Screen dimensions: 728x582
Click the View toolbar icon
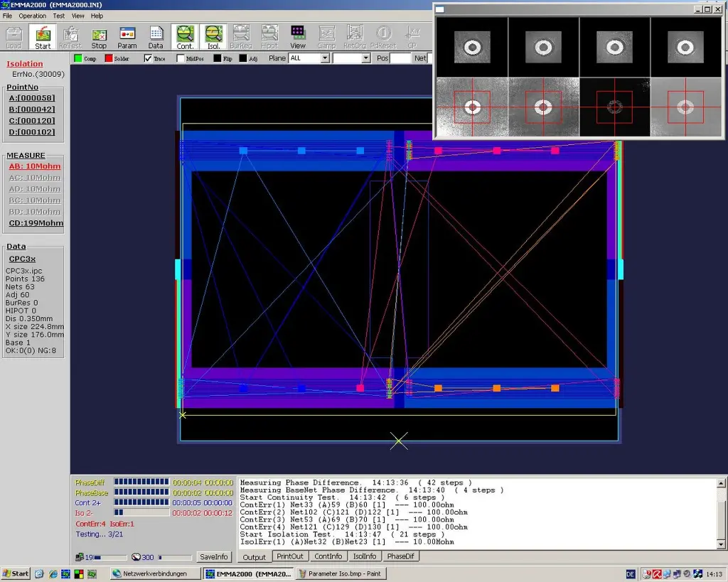(x=298, y=37)
